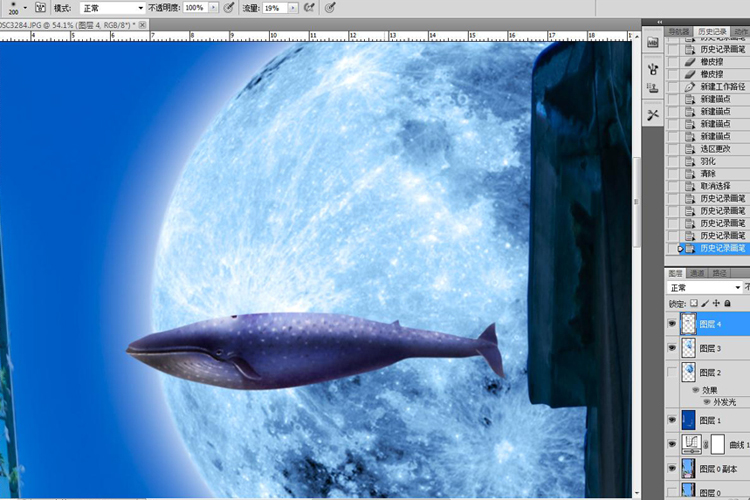This screenshot has width=750, height=500.
Task: Select the 图层 0 副本 layer name
Action: 718,468
